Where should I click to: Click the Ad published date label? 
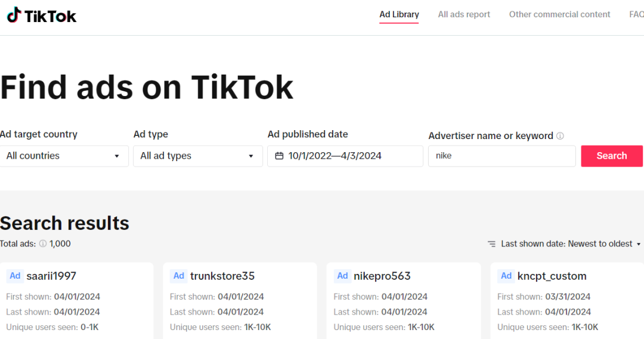(x=308, y=134)
